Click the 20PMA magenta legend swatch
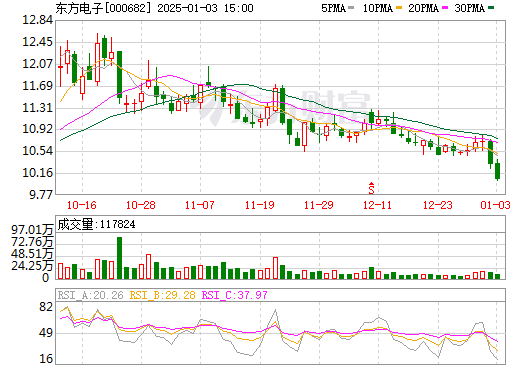The height and width of the screenshot is (365, 520). pyautogui.click(x=445, y=8)
